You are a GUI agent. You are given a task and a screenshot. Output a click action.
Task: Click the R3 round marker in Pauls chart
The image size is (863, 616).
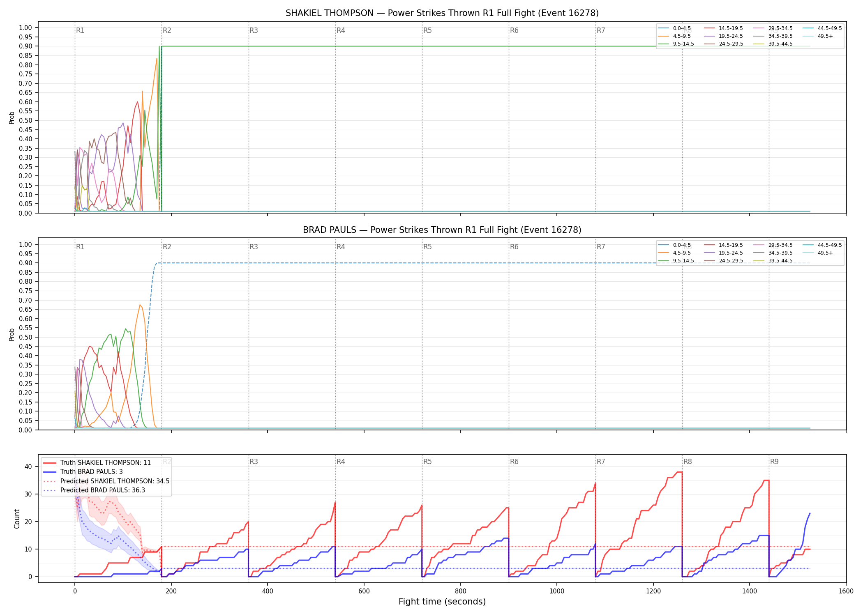click(x=254, y=247)
